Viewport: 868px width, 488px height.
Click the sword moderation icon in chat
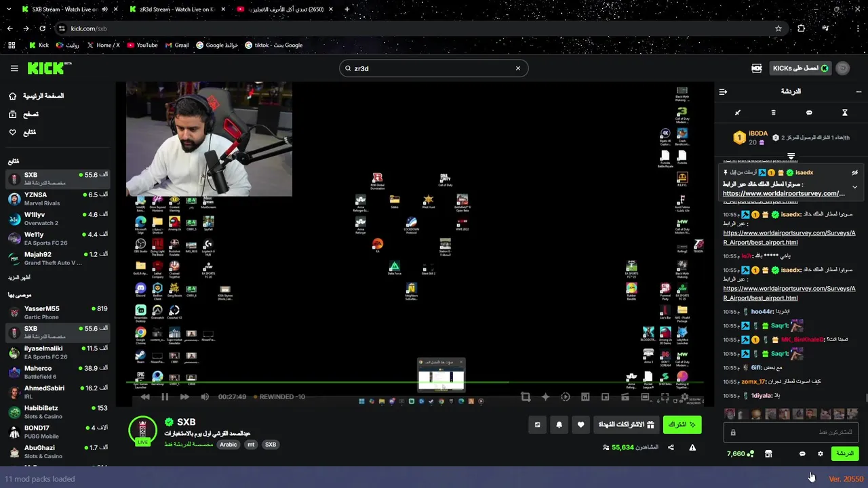(738, 113)
